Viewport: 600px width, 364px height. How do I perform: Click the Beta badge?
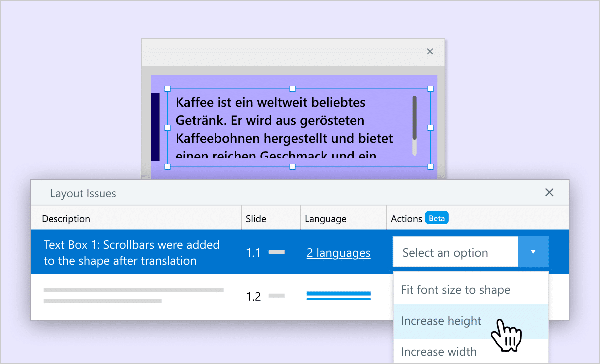[x=437, y=218]
